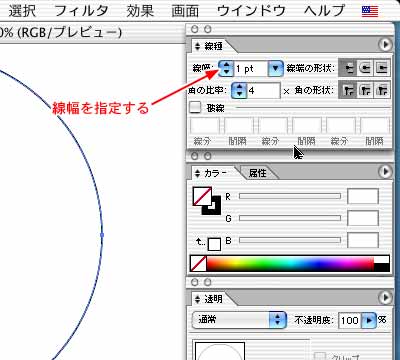Open the 線種 panel options menu arrow
Viewport: 400px width, 360px height.
(x=385, y=45)
